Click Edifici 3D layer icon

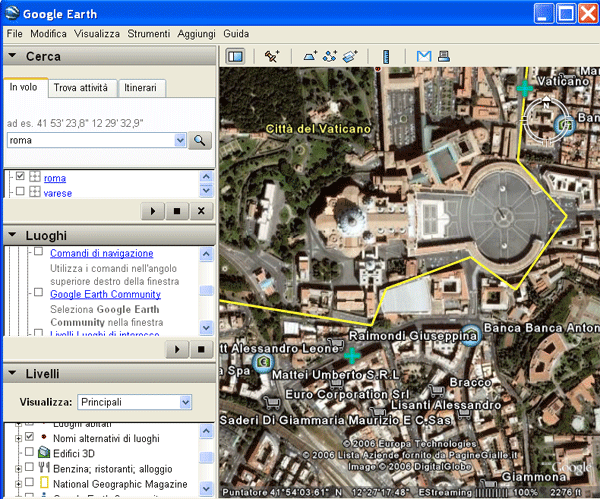point(44,452)
